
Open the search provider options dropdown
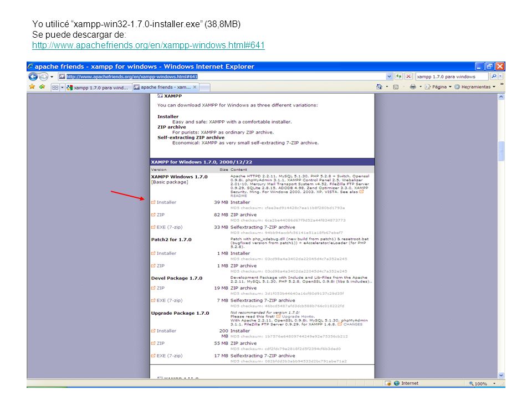(x=500, y=76)
